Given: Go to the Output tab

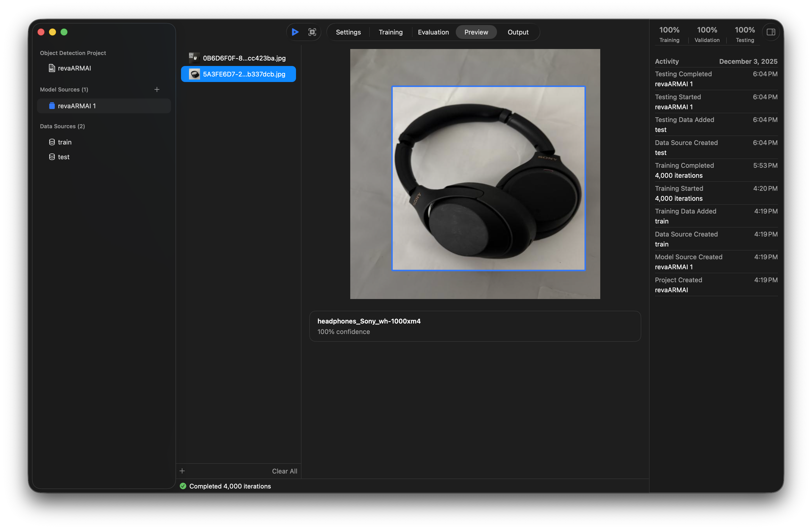Looking at the screenshot, I should click(x=518, y=32).
